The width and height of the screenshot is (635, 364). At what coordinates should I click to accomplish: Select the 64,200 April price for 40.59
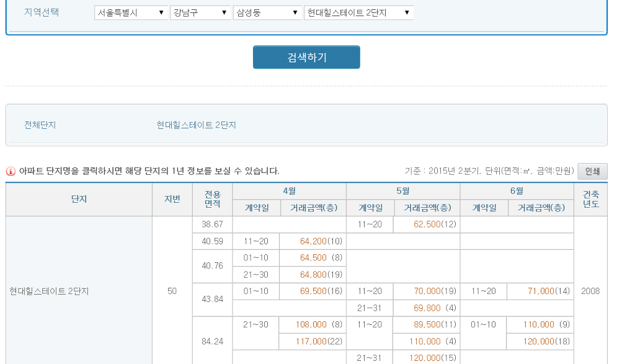[313, 241]
